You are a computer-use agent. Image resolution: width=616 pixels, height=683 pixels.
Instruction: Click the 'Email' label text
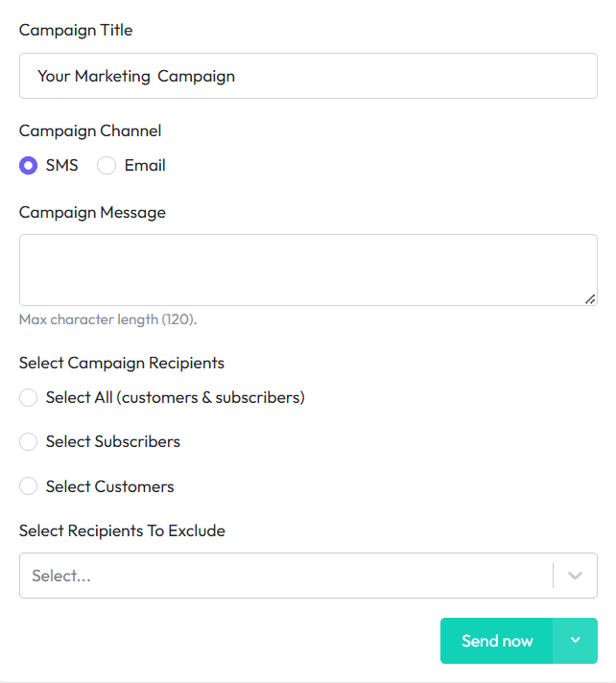click(x=145, y=165)
